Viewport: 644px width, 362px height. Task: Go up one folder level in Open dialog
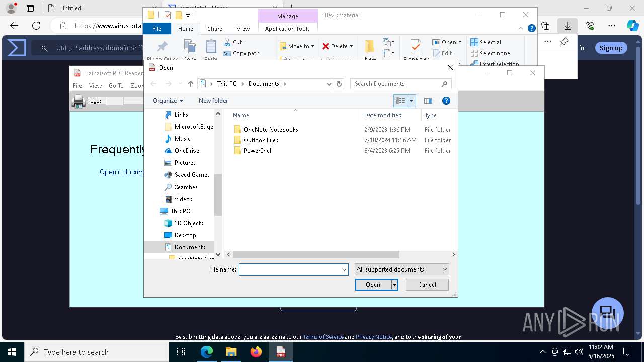pyautogui.click(x=190, y=84)
